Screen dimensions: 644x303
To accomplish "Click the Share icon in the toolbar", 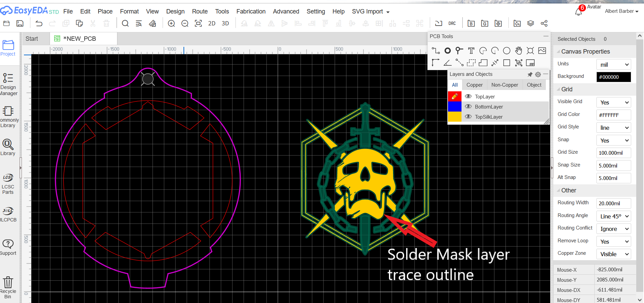I will (544, 23).
